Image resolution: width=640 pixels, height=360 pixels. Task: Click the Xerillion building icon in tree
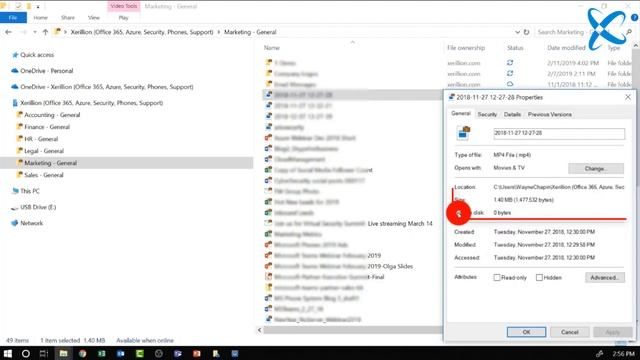tap(15, 103)
